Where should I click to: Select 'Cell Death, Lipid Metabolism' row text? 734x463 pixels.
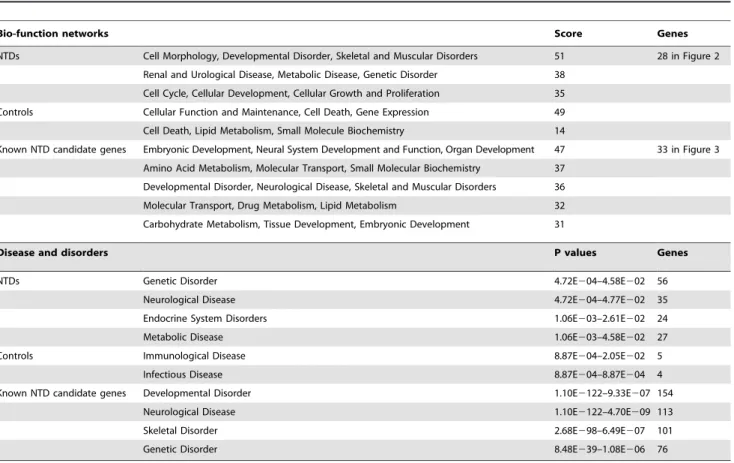coord(273,131)
